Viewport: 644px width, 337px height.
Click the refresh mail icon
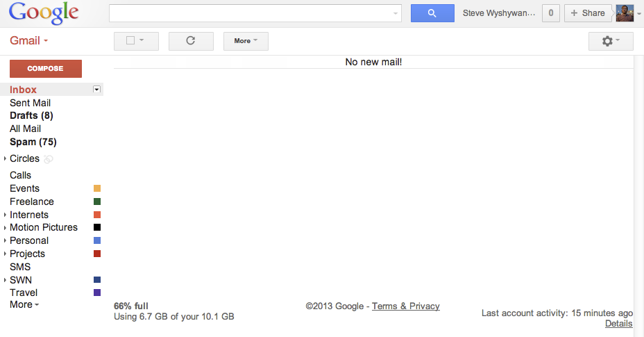coord(191,41)
